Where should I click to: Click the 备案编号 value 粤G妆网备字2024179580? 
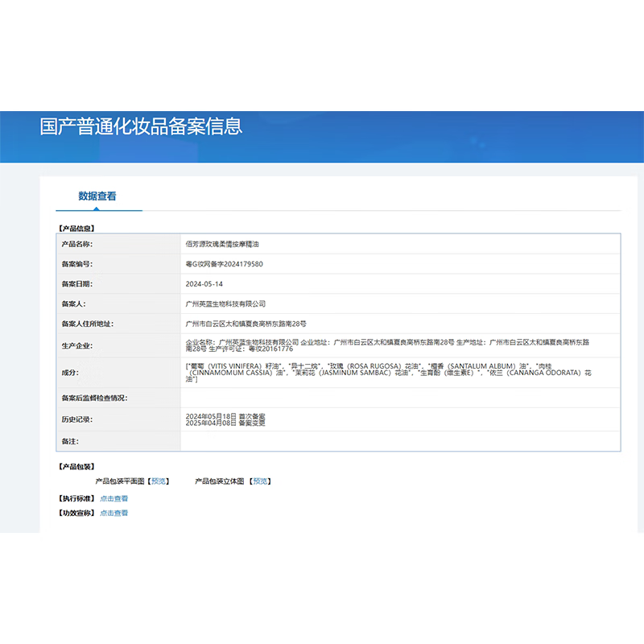tap(224, 263)
